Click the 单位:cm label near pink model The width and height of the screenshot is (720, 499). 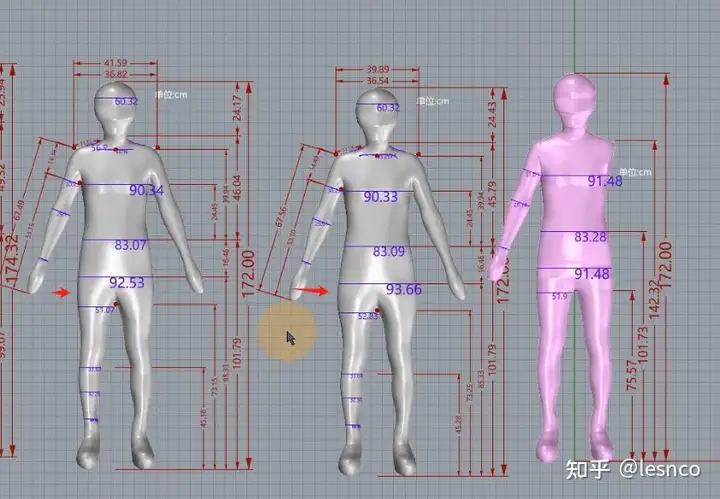click(635, 173)
